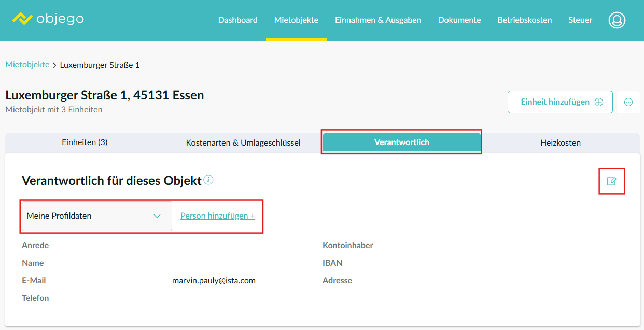Open Kostenarten & Umlageschlüssel tab
Viewport: 644px width, 330px height.
coord(243,142)
